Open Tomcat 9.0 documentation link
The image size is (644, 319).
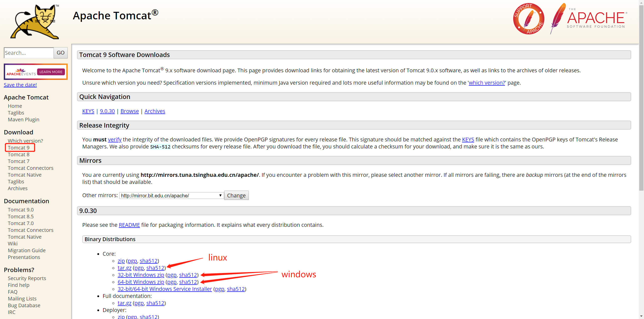pos(21,210)
